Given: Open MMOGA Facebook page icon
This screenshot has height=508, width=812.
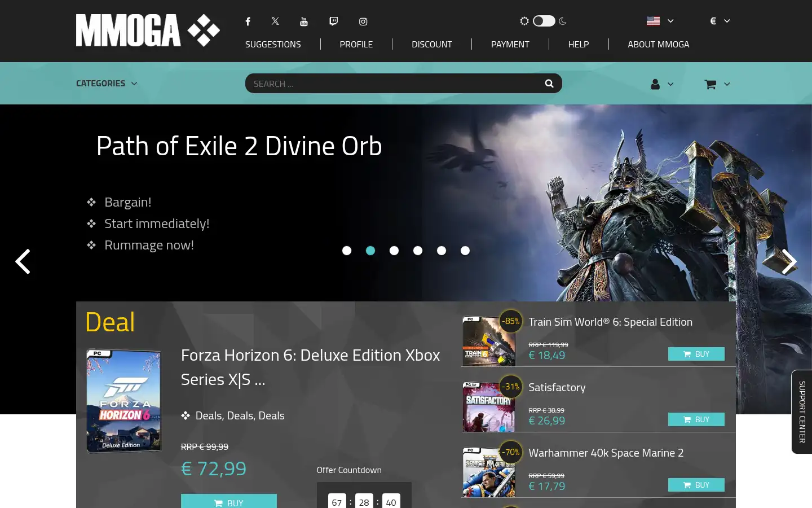Looking at the screenshot, I should (x=248, y=21).
